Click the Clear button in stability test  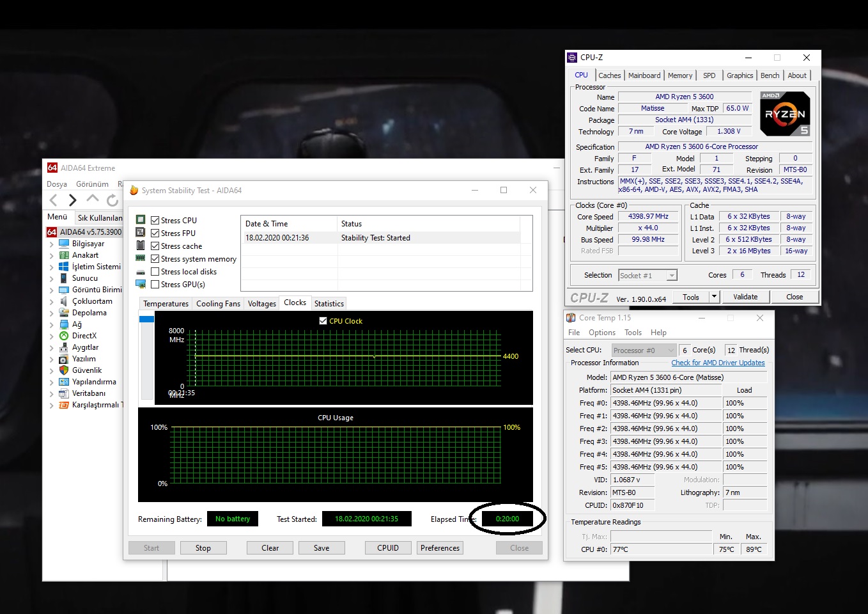point(270,548)
